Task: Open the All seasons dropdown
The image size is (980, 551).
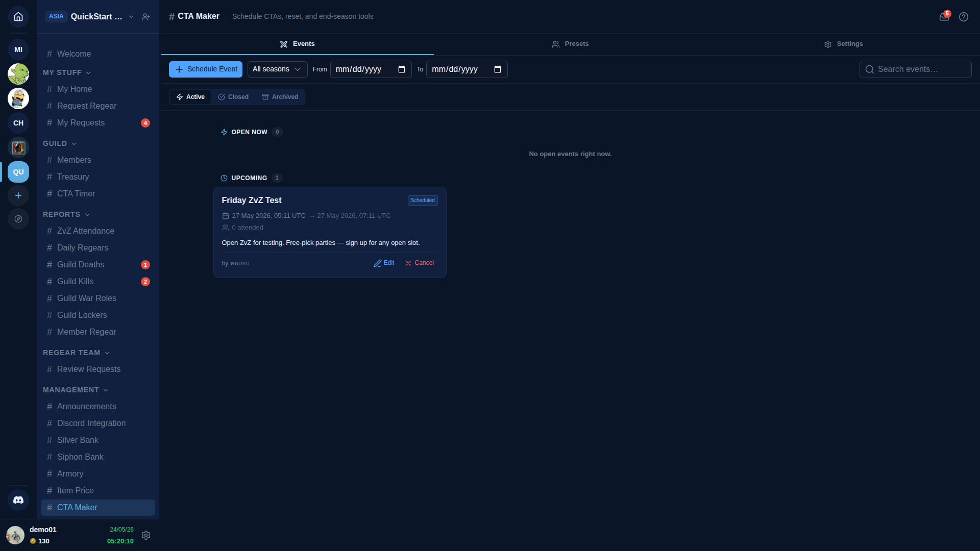Action: [277, 69]
